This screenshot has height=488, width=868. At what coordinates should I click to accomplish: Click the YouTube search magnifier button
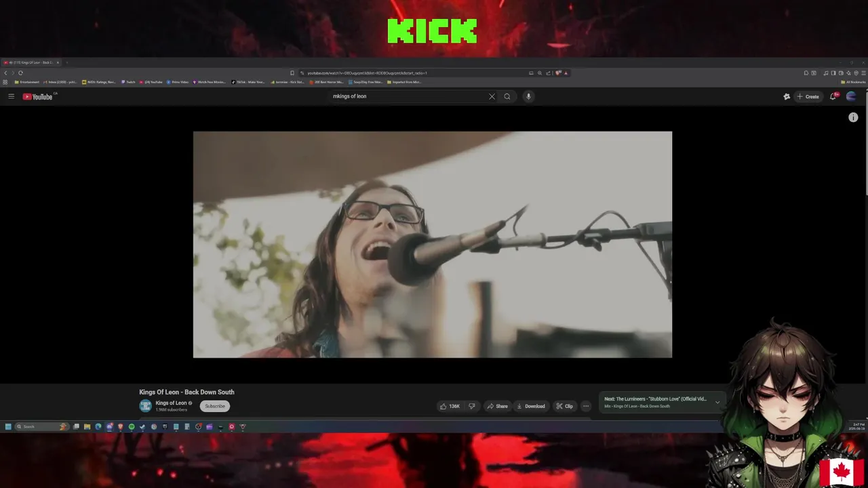click(507, 96)
